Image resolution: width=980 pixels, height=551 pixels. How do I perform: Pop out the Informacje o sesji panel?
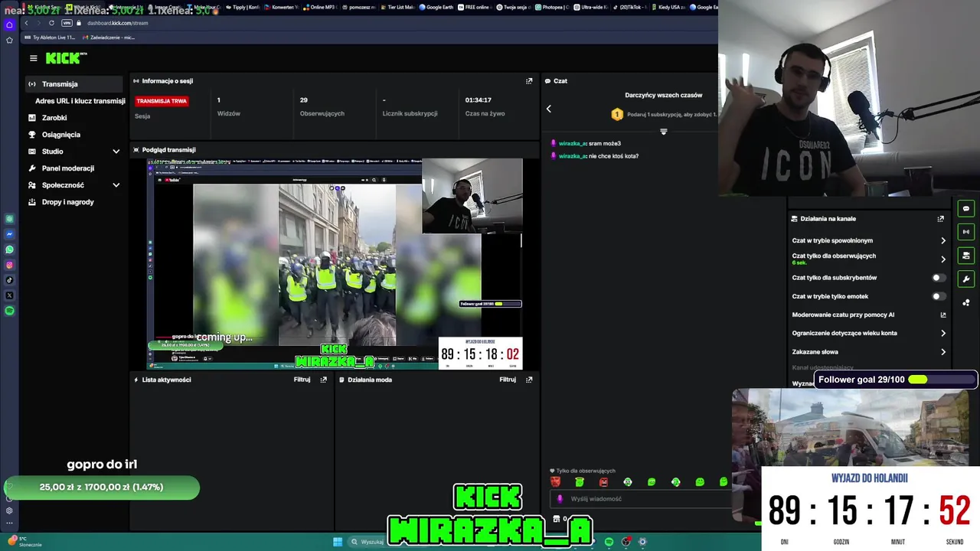click(529, 80)
